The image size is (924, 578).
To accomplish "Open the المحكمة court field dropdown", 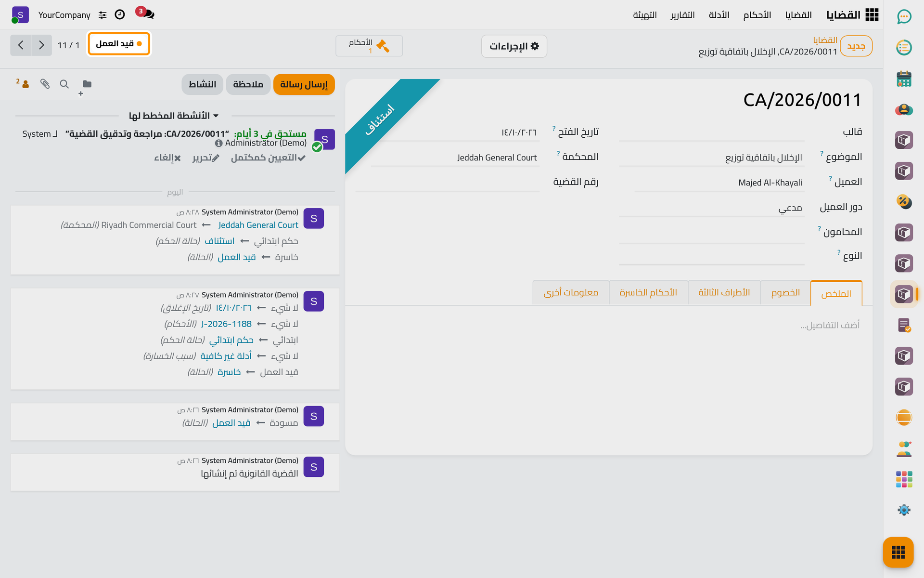I will [x=455, y=158].
